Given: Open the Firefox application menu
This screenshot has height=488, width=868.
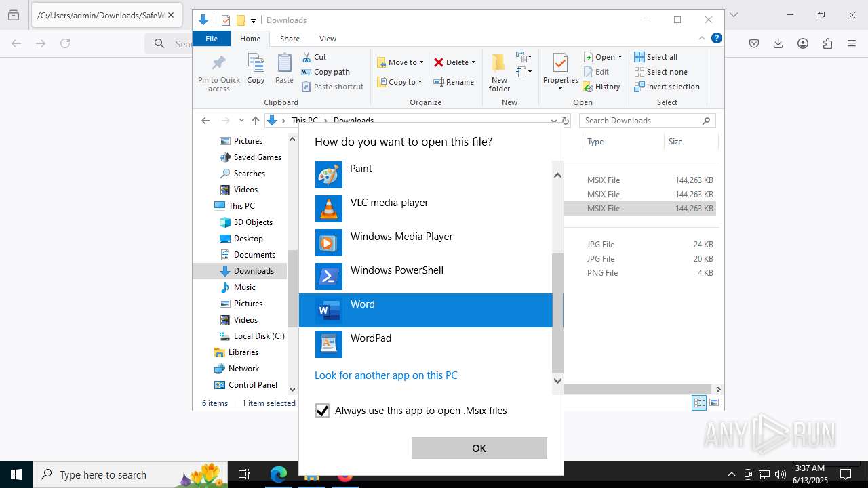Looking at the screenshot, I should click(x=852, y=43).
